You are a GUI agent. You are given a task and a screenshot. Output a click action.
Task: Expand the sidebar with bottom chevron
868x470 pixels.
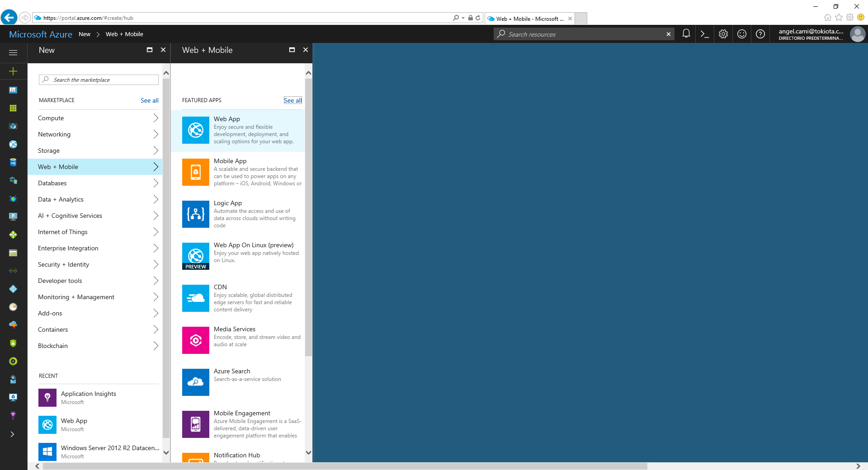(x=13, y=434)
